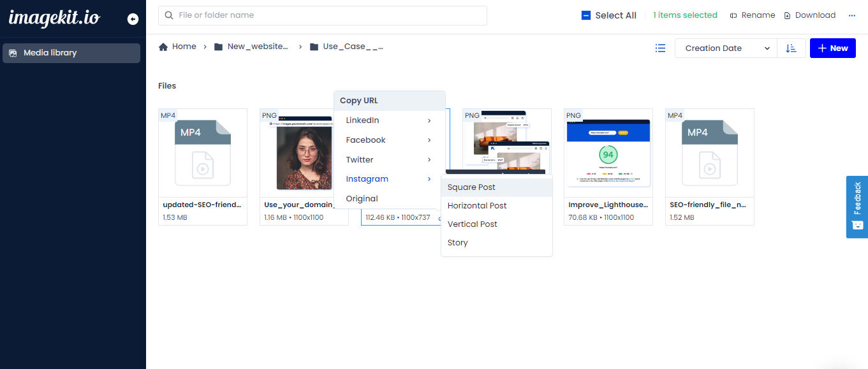Click the SEO-friendly_file_n file name
This screenshot has width=868, height=369.
coord(708,205)
